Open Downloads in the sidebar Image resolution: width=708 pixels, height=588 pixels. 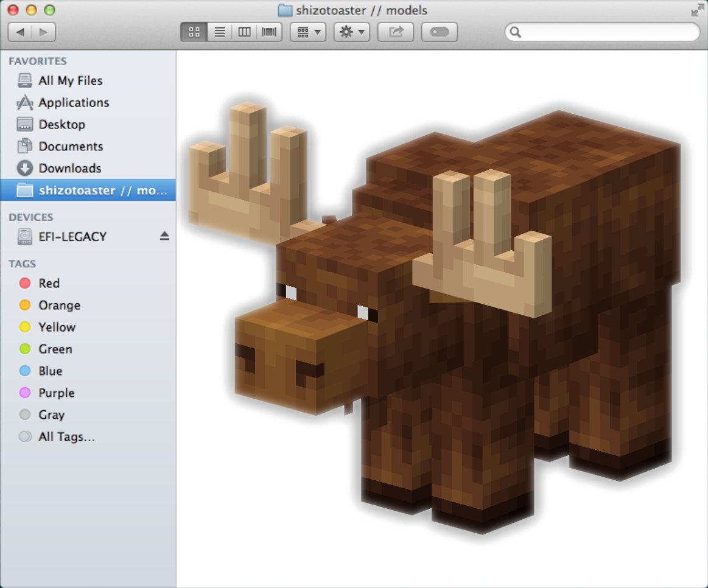tap(88, 168)
